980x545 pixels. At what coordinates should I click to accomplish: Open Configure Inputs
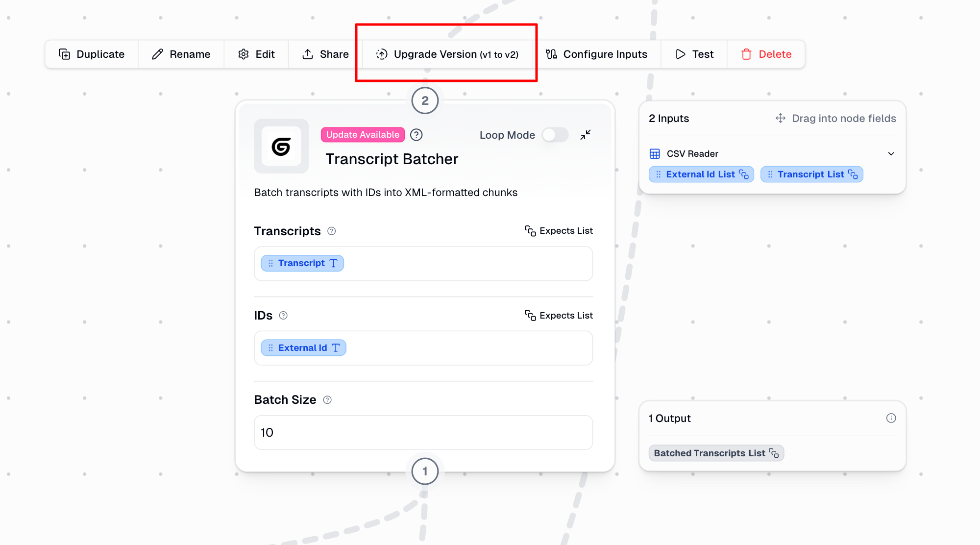[x=596, y=54]
